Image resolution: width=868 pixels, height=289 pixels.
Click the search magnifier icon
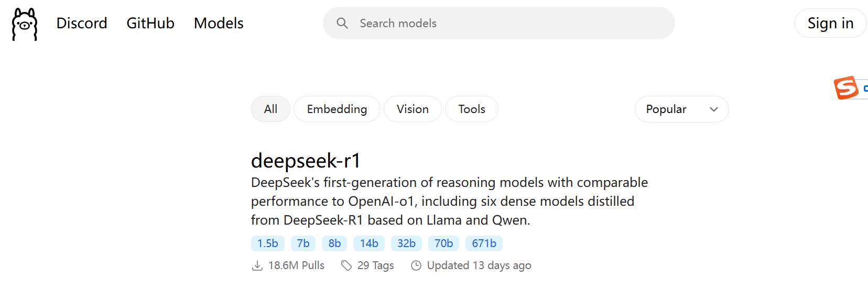point(342,23)
